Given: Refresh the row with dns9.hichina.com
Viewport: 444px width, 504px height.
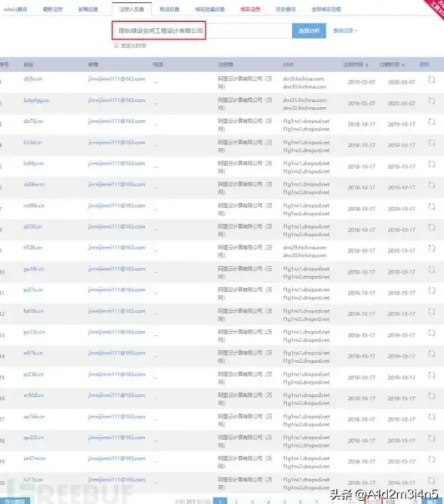Looking at the screenshot, I should pyautogui.click(x=431, y=80).
